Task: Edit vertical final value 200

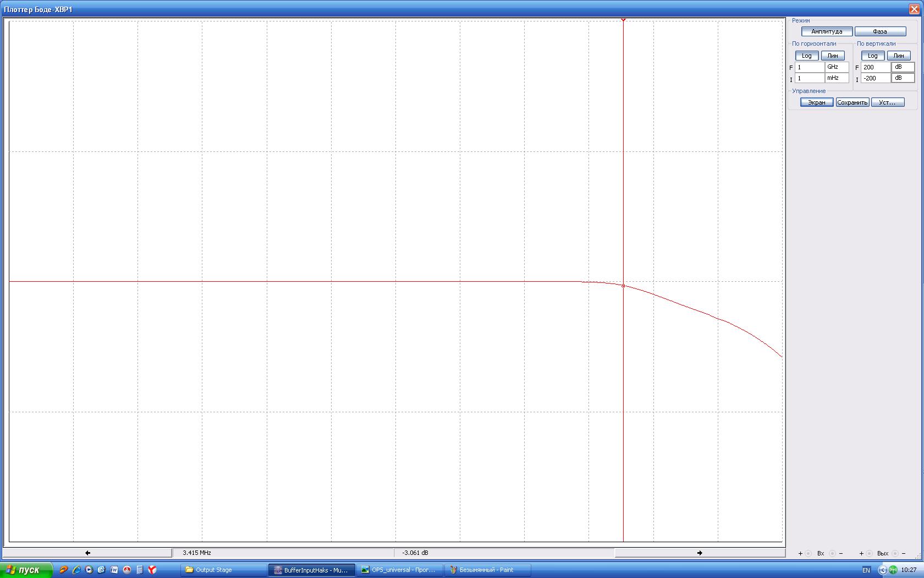Action: (876, 67)
